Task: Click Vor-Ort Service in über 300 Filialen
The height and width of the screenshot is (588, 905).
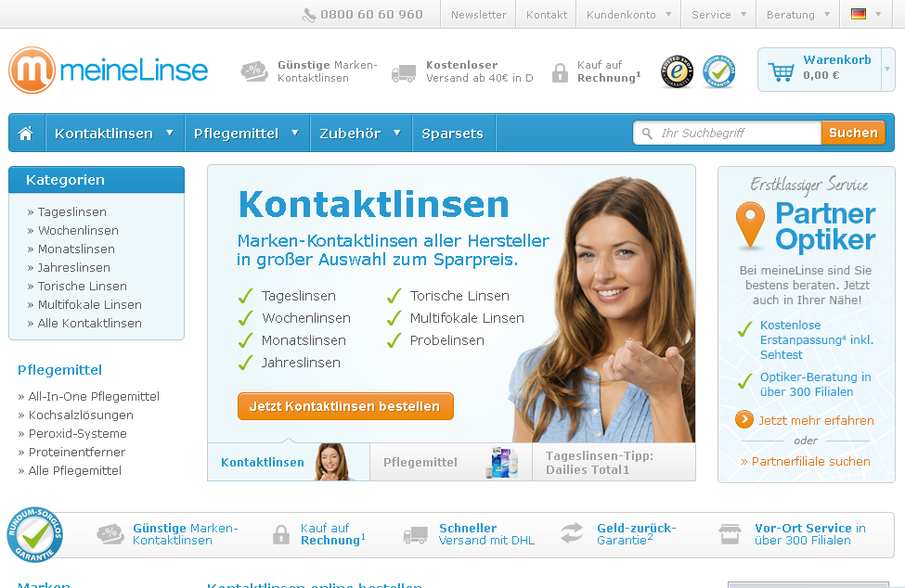Action: (x=809, y=534)
